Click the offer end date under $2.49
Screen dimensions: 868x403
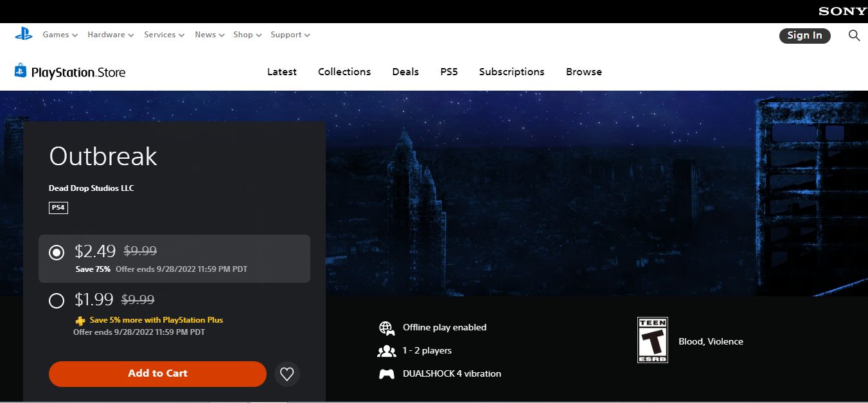182,269
